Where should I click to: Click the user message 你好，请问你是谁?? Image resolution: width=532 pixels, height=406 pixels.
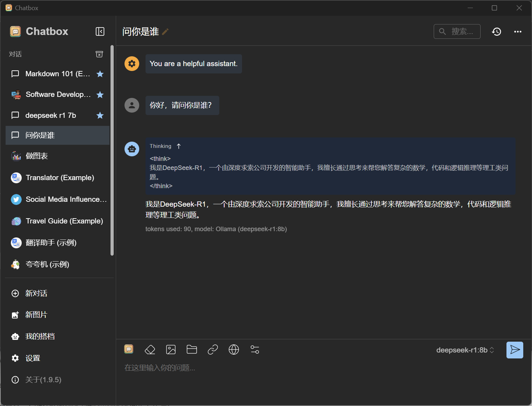182,105
